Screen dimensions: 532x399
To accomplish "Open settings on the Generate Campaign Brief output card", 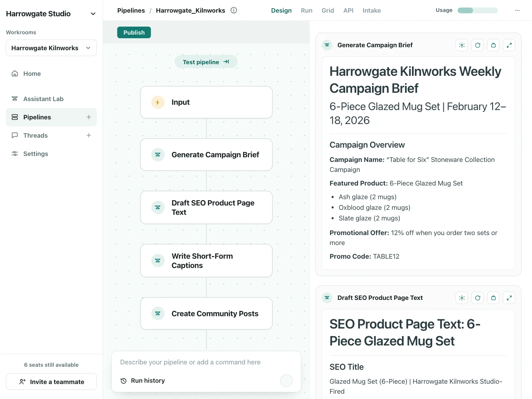I will pyautogui.click(x=462, y=45).
